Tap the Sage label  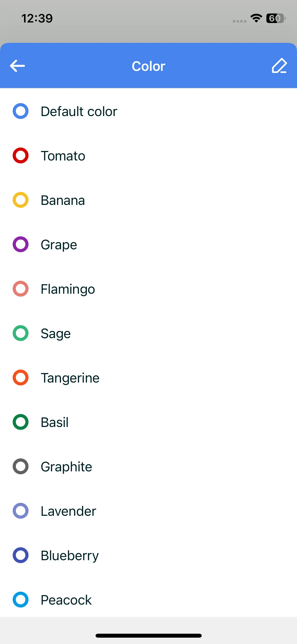[x=56, y=333]
